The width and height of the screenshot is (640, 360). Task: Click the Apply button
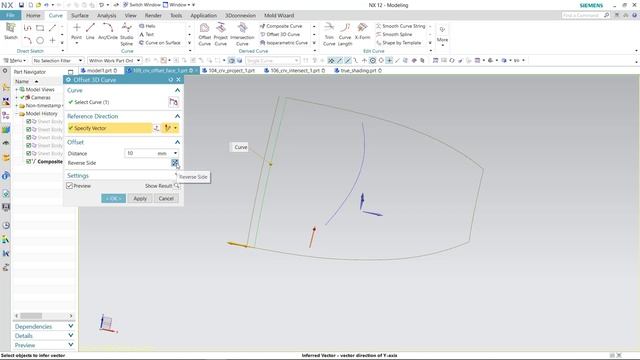tap(140, 198)
